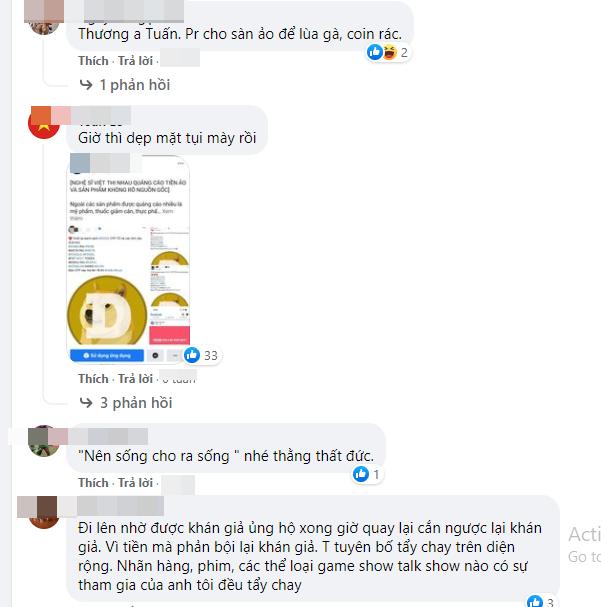Click Thích under the Dogecoin image comment
This screenshot has height=607, width=601.
point(93,379)
